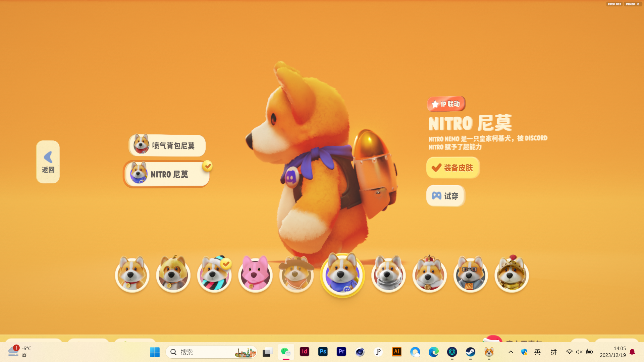Select the 喷气背包尼莫 skin variant
The width and height of the screenshot is (644, 362).
[x=167, y=145]
